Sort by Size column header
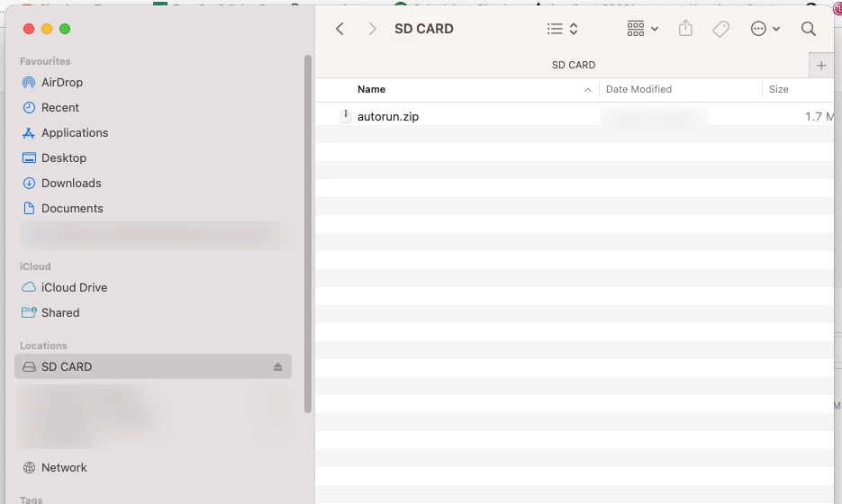The width and height of the screenshot is (842, 504). (778, 89)
